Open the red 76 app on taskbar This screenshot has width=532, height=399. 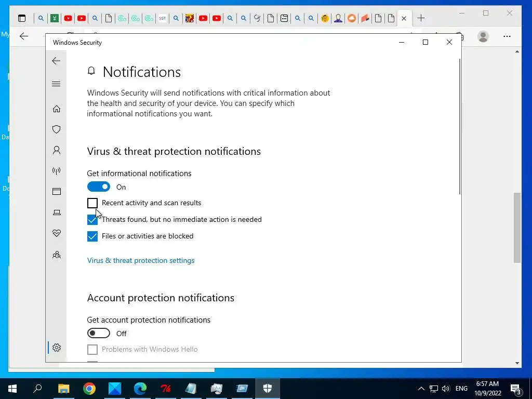coord(166,389)
